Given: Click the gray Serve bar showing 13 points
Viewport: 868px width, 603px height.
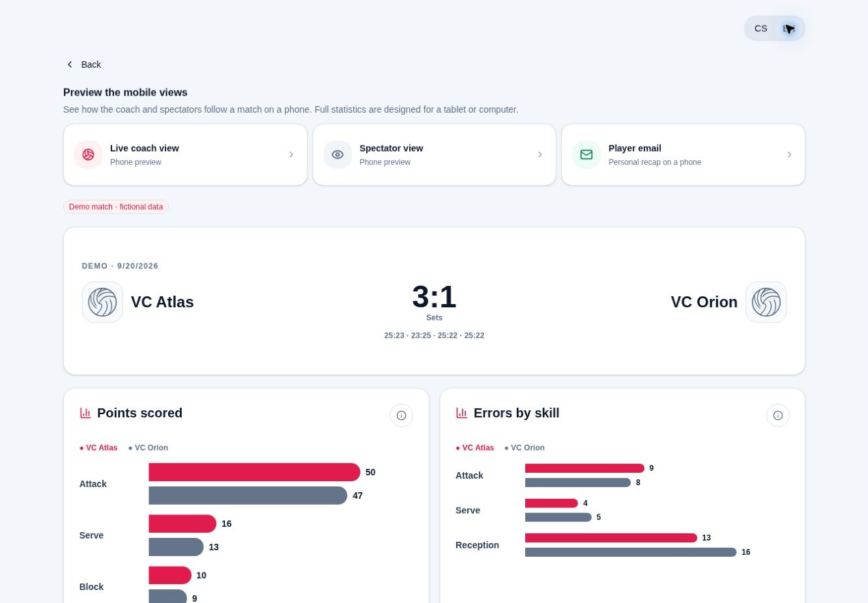Looking at the screenshot, I should click(x=176, y=547).
